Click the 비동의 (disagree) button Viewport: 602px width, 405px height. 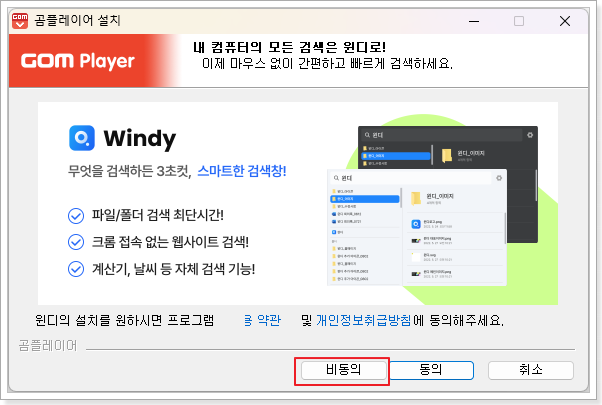click(343, 370)
